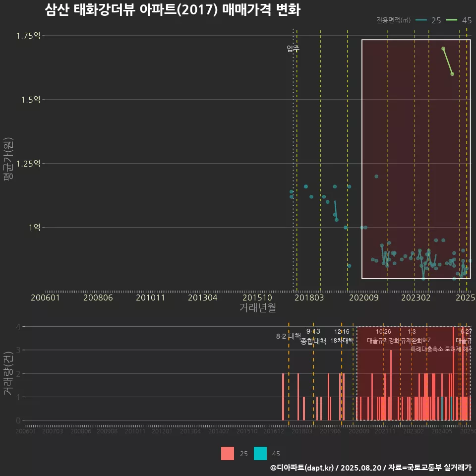Click the 202009 label on price chart axis
The width and height of the screenshot is (476, 476).
[364, 298]
